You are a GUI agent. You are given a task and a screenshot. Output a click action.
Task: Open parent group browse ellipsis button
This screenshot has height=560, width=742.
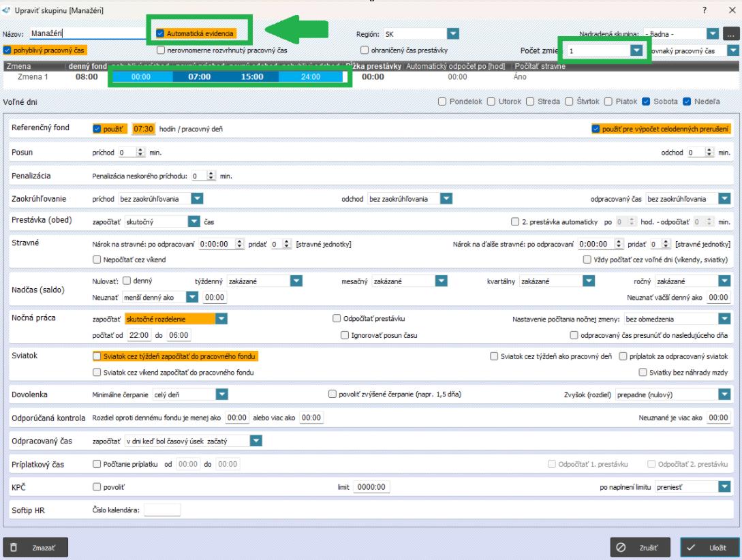coord(731,33)
